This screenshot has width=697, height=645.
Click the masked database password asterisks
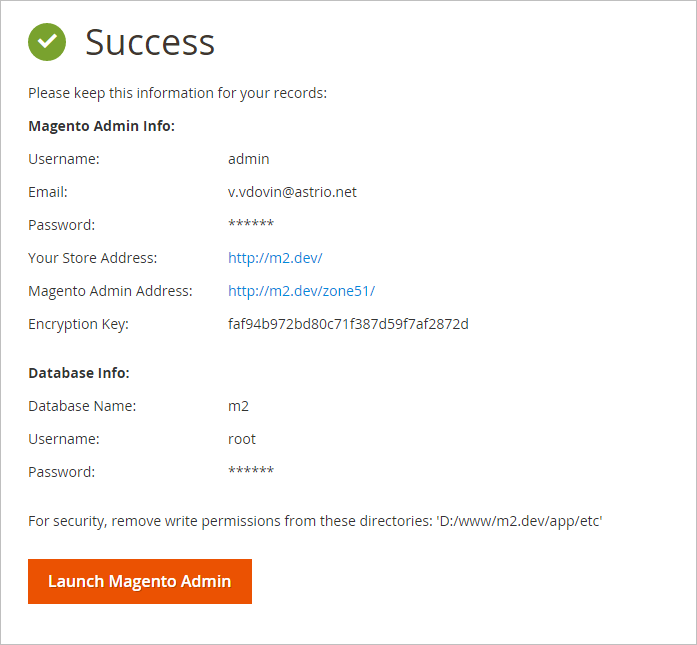coord(251,470)
